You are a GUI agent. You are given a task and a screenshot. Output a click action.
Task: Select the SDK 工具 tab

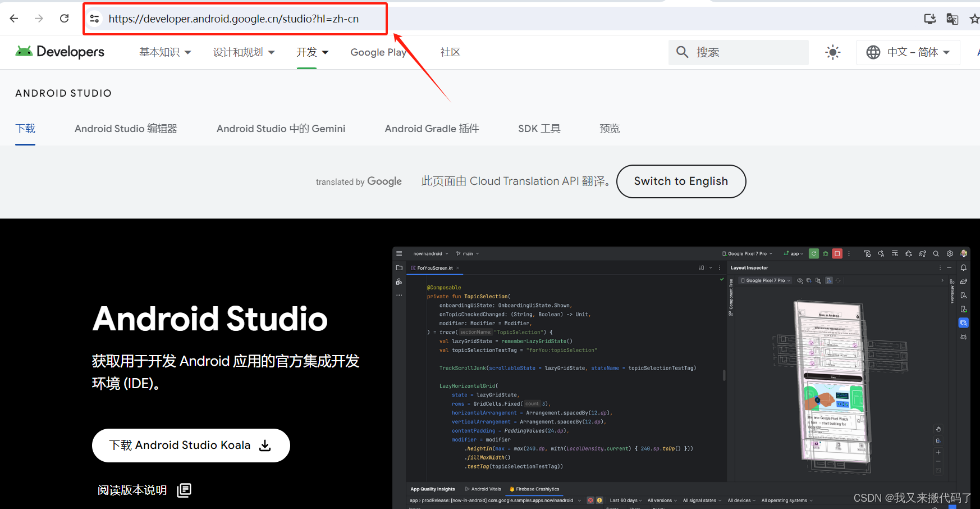point(539,129)
